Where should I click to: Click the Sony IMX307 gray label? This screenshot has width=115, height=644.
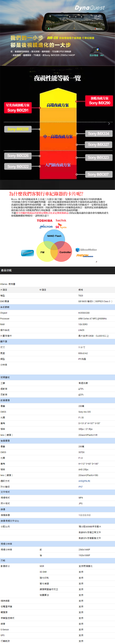(98, 174)
